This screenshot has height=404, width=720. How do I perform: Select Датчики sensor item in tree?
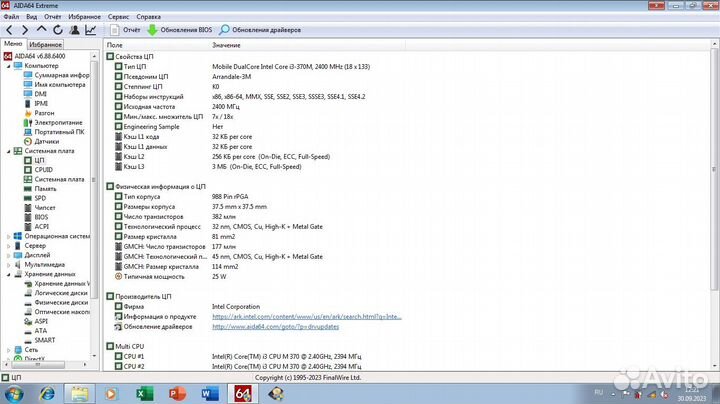point(46,141)
